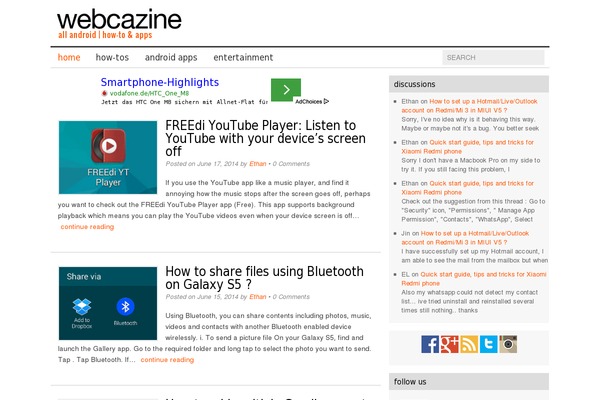Open the Facebook social icon

(430, 344)
